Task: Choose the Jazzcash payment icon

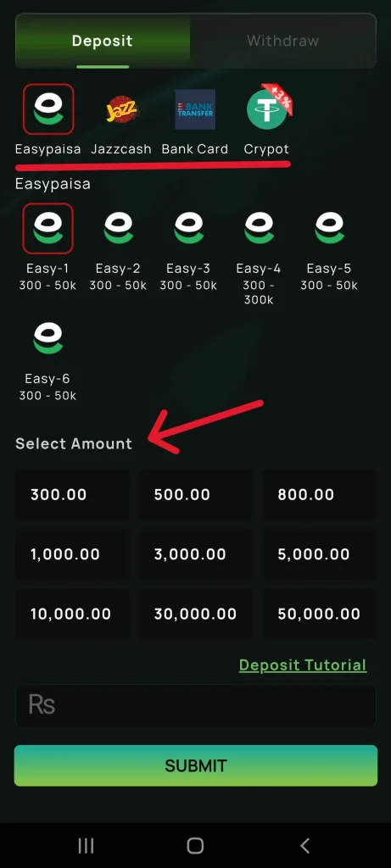Action: tap(122, 109)
